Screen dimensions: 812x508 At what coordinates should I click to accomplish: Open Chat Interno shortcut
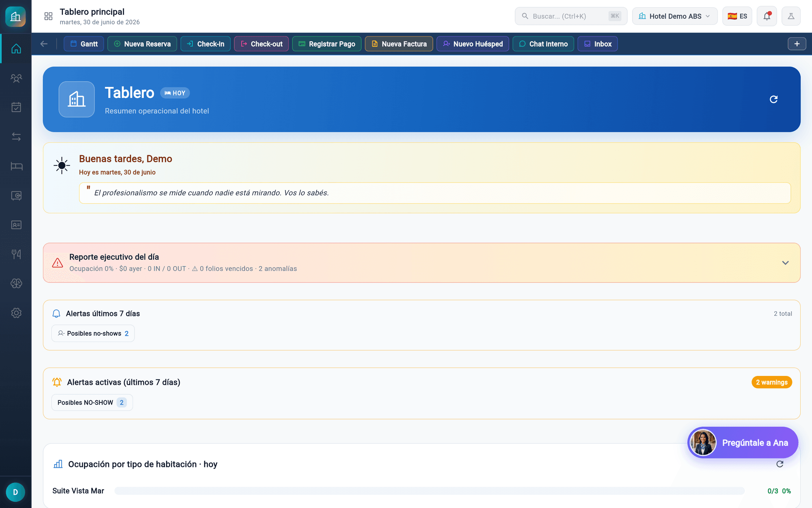[x=543, y=44]
